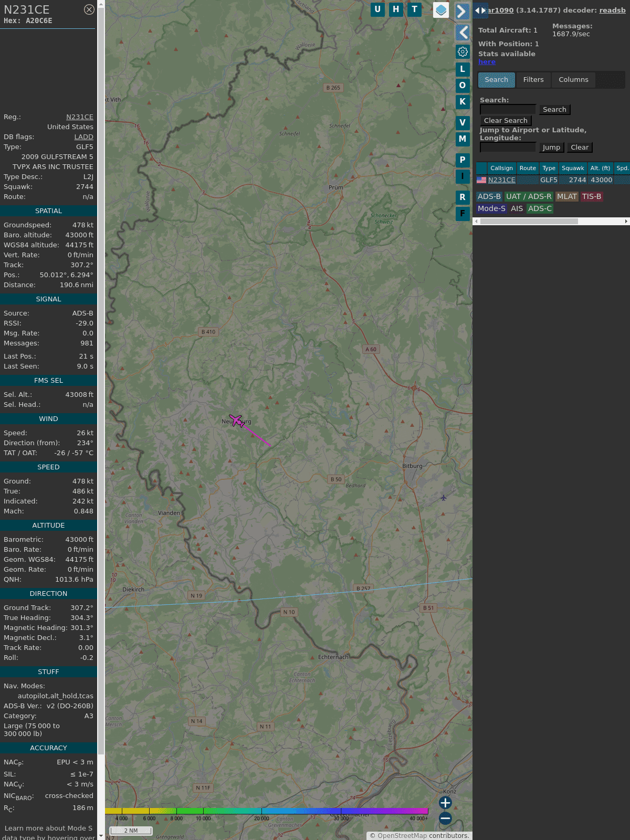Click the settings gear icon

tap(463, 51)
